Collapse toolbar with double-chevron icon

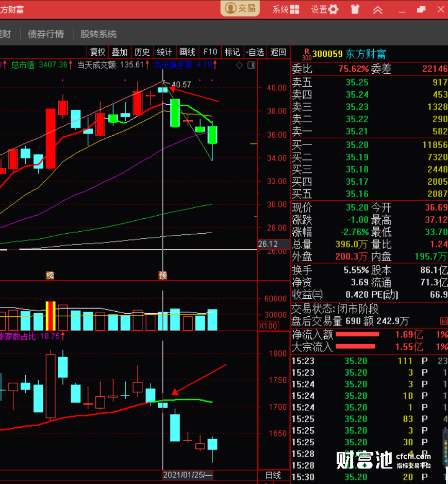coord(378,10)
